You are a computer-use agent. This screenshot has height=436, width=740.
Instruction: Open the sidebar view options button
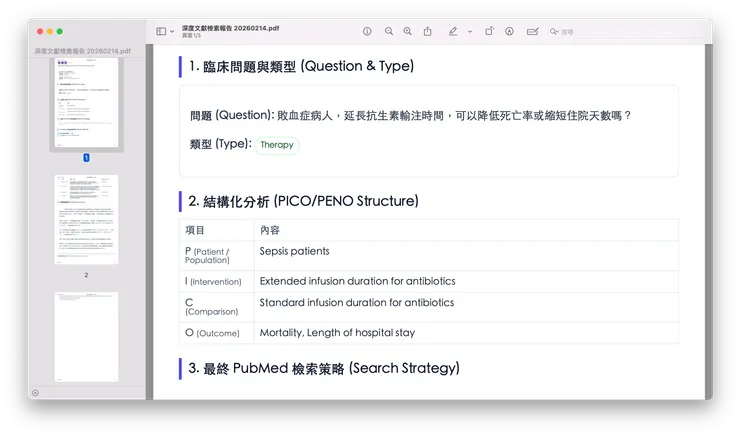click(161, 32)
